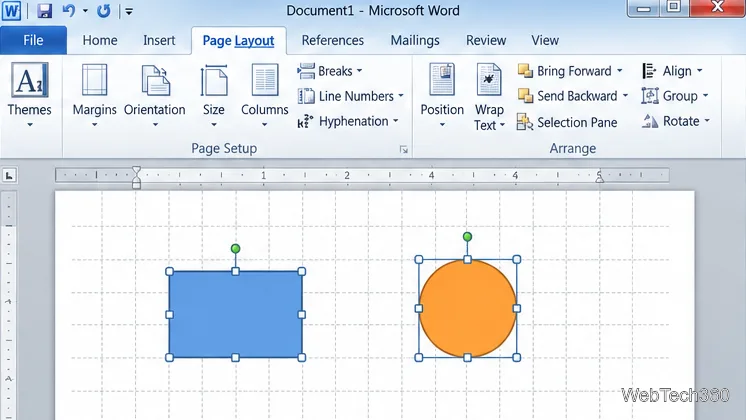Open the Mailings tab
Viewport: 746px width, 420px height.
click(415, 40)
